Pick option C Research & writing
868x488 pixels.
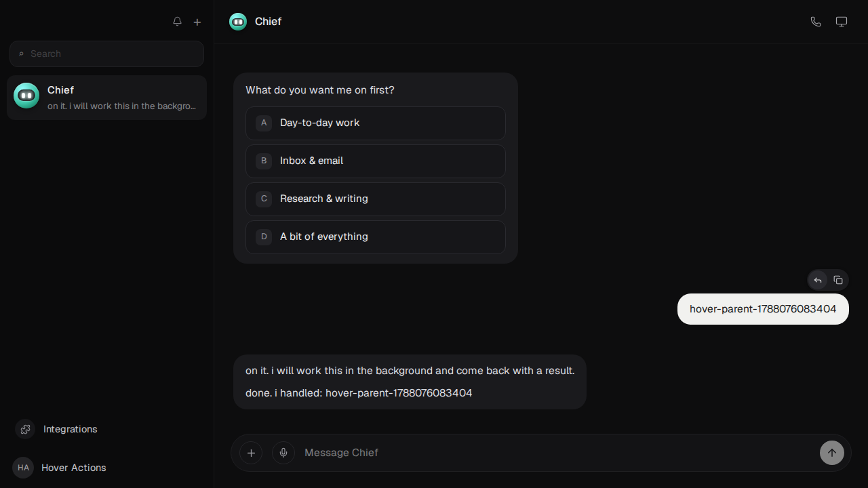pyautogui.click(x=376, y=199)
